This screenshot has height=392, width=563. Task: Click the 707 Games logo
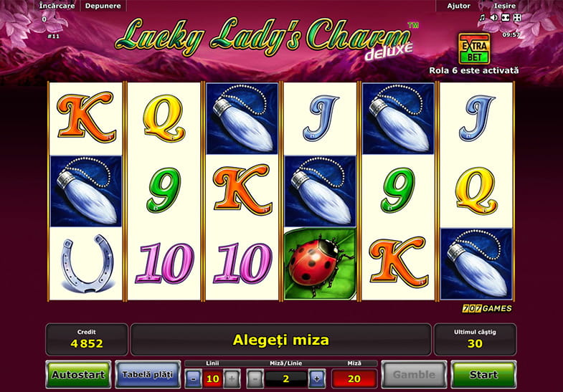pos(487,308)
